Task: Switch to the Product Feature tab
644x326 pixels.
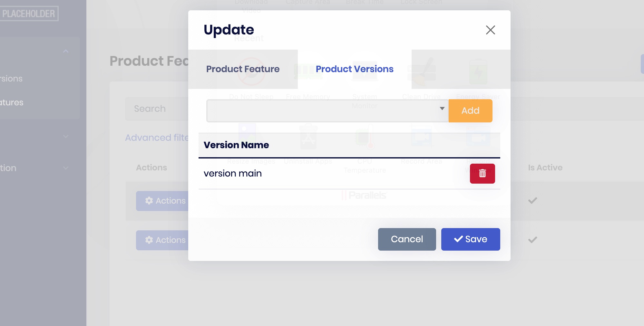Action: 243,69
